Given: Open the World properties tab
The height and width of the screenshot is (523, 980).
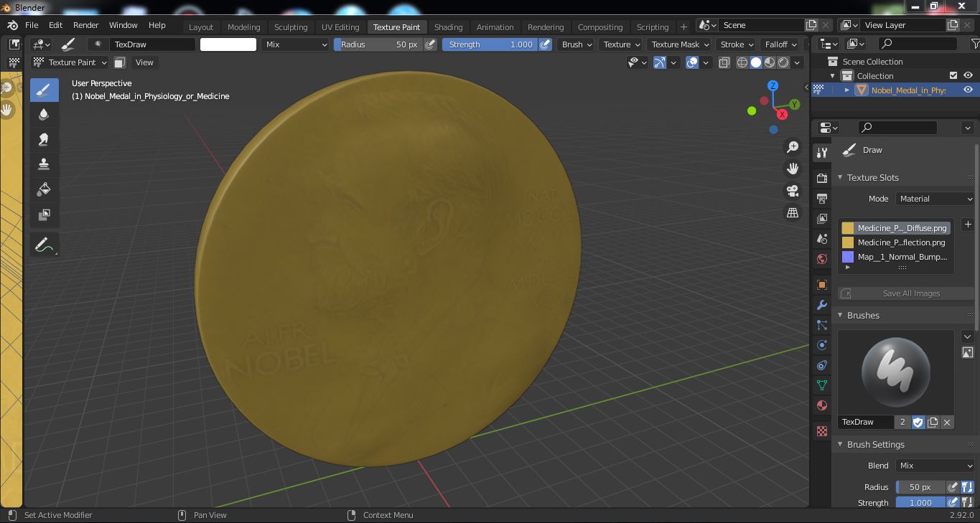Looking at the screenshot, I should 822,258.
